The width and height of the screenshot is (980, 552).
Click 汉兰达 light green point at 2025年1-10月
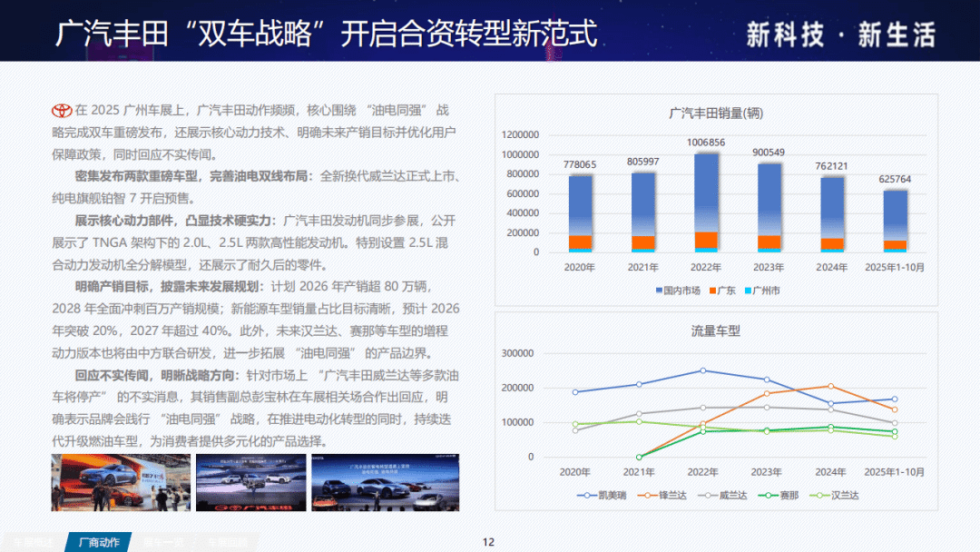895,437
